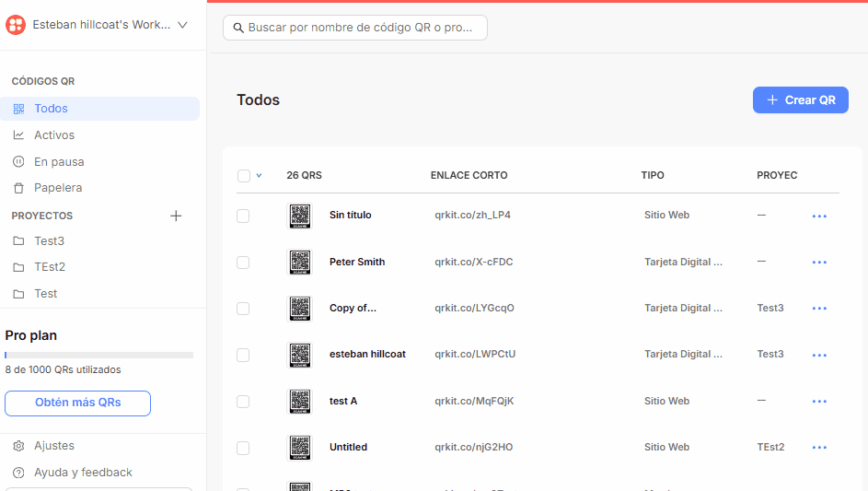Open three-dot menu for Untitled row
This screenshot has width=868, height=491.
point(819,448)
